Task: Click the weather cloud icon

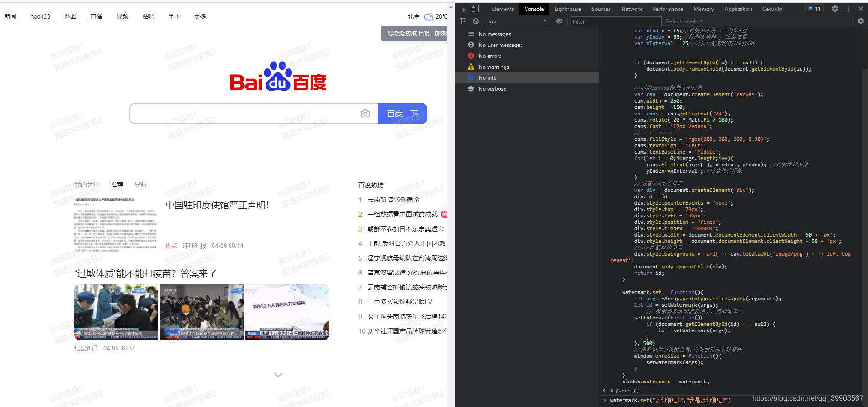Action: 429,16
